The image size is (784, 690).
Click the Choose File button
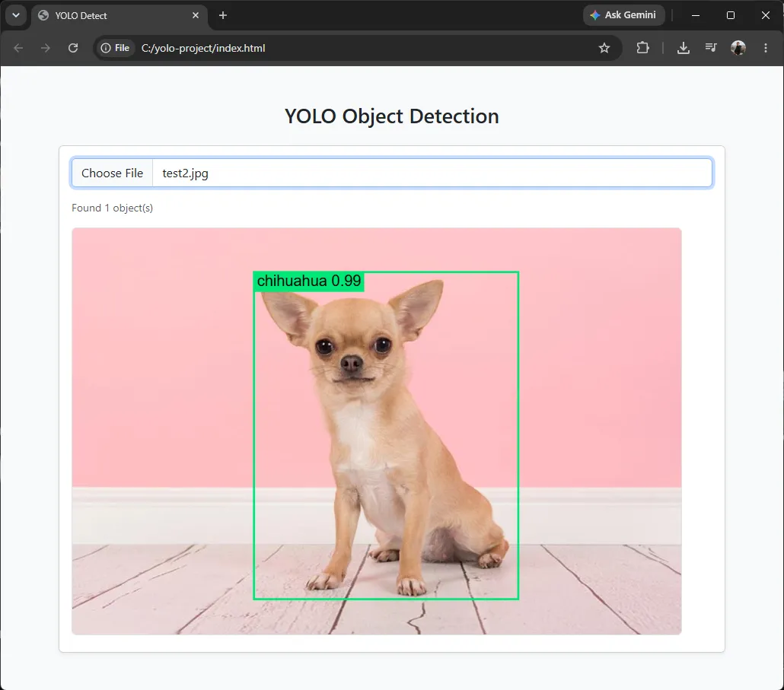click(x=113, y=173)
